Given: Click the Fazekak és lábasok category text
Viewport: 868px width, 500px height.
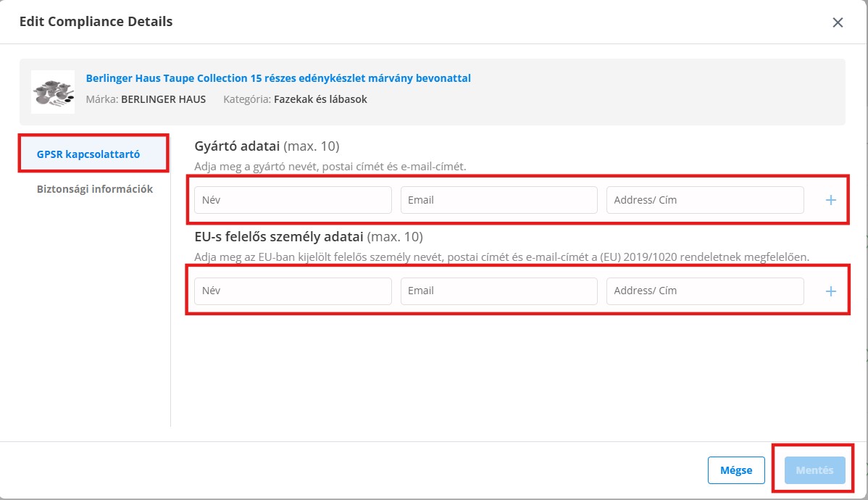Looking at the screenshot, I should coord(320,99).
